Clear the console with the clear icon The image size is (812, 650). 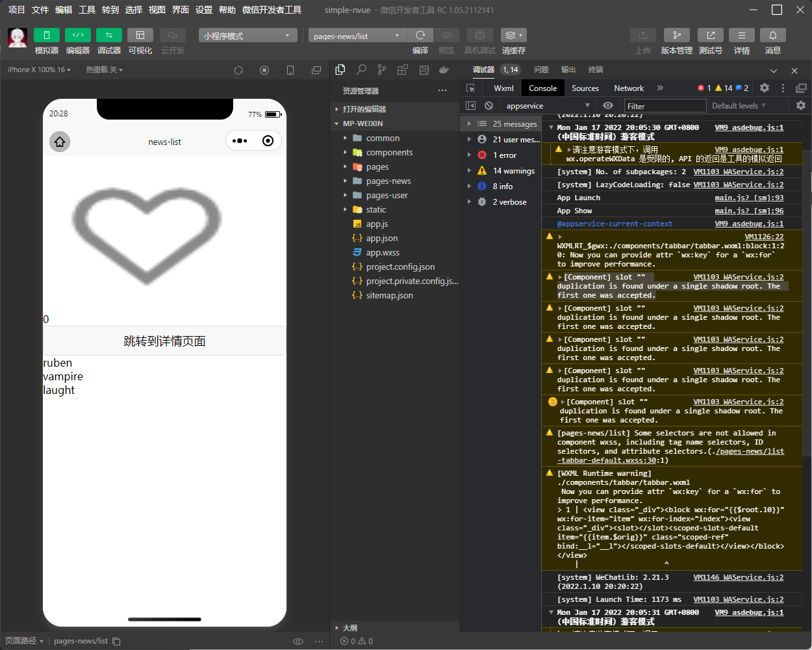click(x=488, y=106)
